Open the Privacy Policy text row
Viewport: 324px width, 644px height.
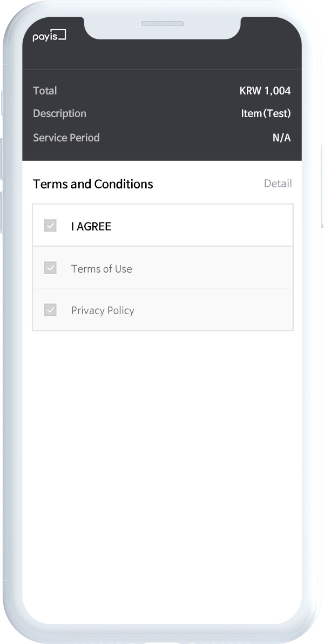[103, 310]
